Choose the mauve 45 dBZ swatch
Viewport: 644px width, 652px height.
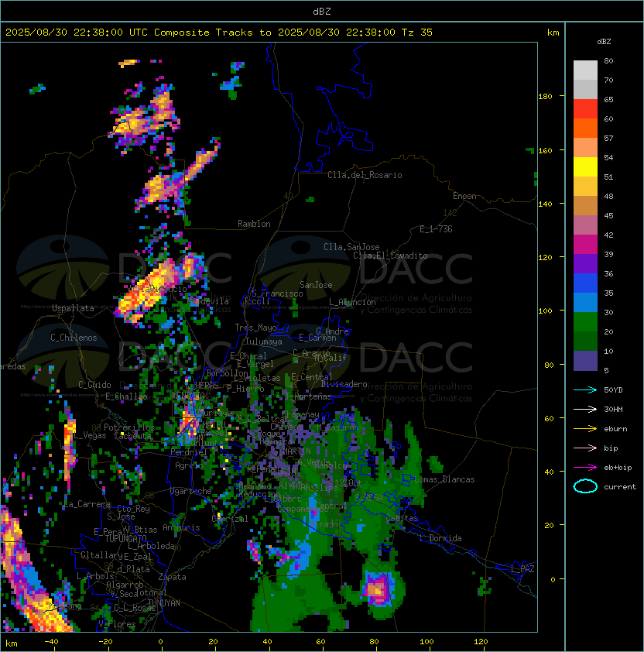point(585,225)
